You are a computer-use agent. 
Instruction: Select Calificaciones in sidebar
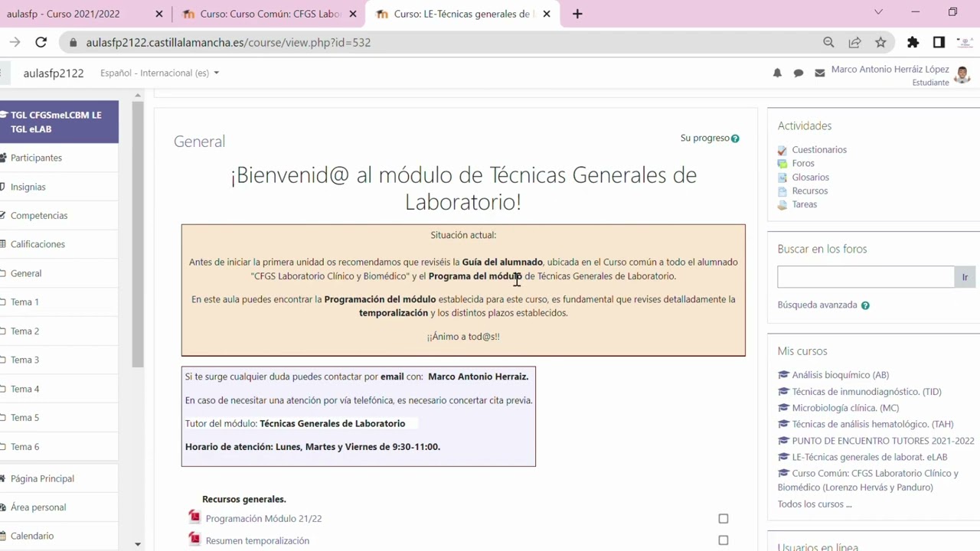(38, 244)
